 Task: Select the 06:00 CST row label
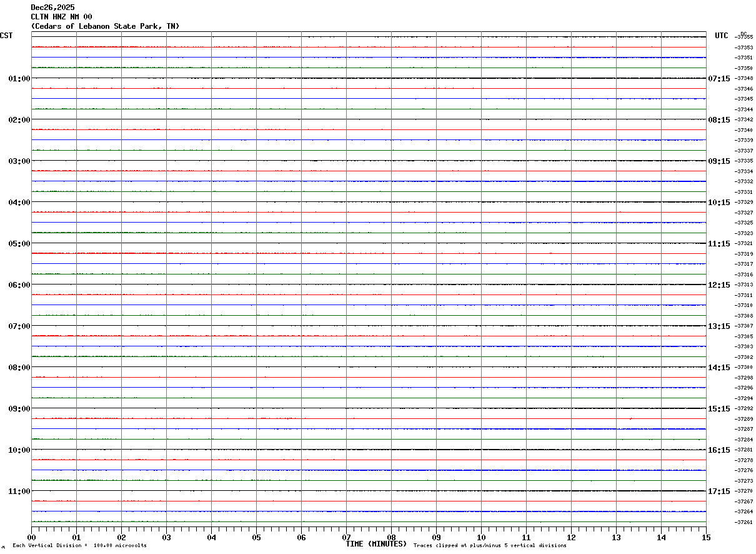coord(19,285)
